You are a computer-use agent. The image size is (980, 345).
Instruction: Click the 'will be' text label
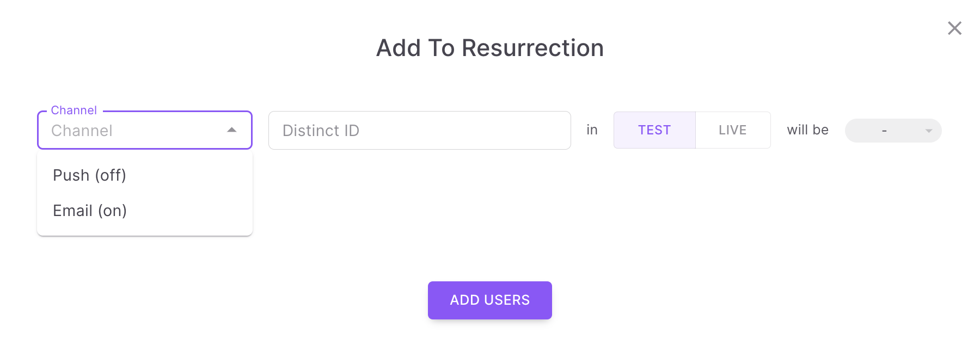pyautogui.click(x=807, y=130)
